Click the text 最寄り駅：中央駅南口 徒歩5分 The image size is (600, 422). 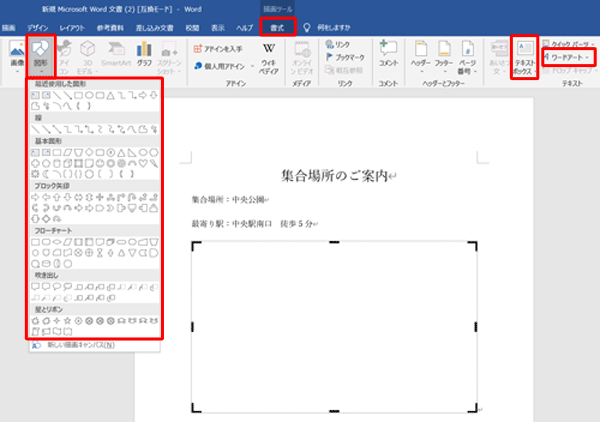point(252,224)
